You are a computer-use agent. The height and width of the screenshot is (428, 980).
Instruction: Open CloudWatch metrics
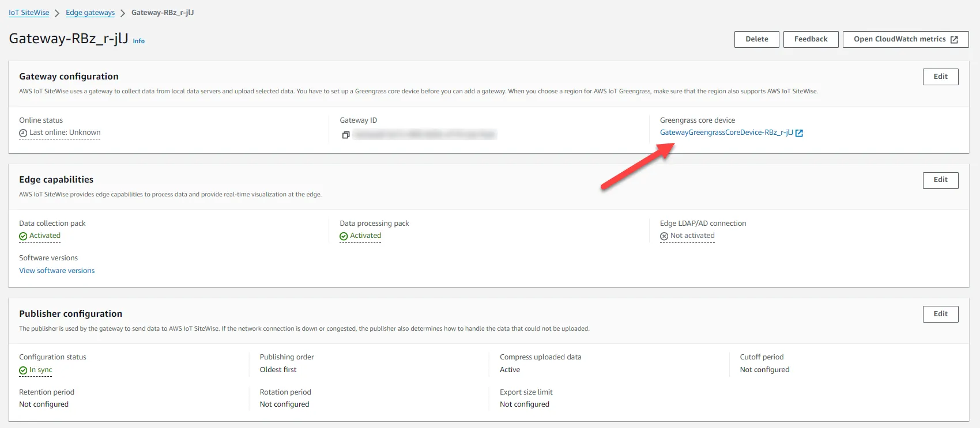tap(906, 39)
